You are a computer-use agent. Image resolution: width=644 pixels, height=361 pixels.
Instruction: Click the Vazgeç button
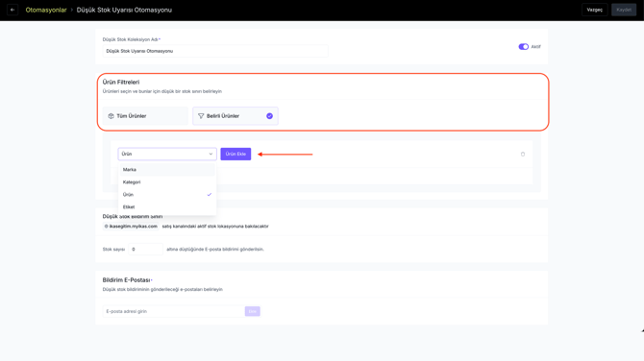click(x=594, y=10)
